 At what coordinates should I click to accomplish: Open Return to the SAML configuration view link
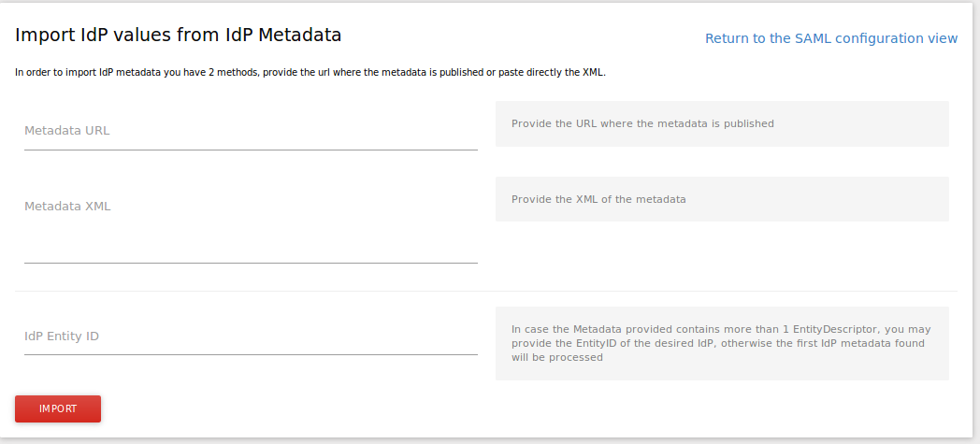(x=830, y=38)
